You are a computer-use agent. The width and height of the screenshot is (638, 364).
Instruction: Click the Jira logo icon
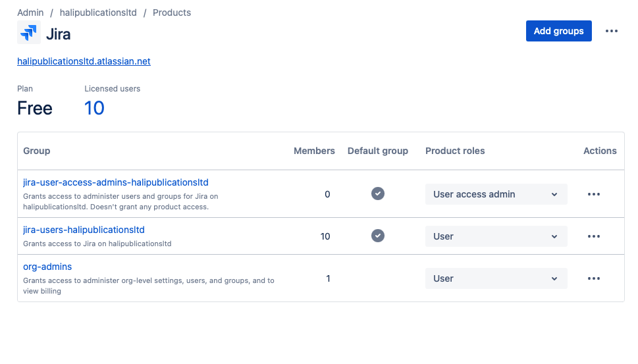point(29,33)
